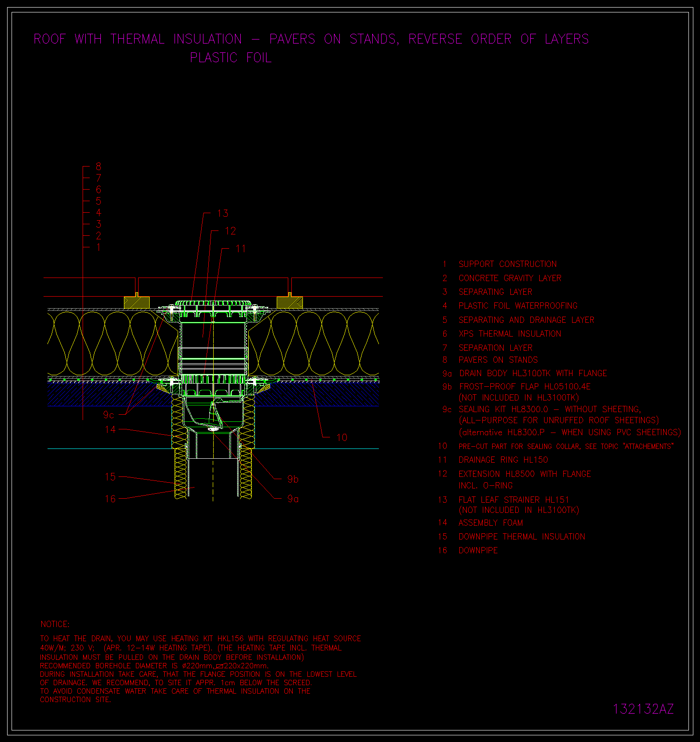Click 'FROST-PROOF FLAP HL05100.4E' legend text
This screenshot has width=700, height=742.
pos(525,387)
